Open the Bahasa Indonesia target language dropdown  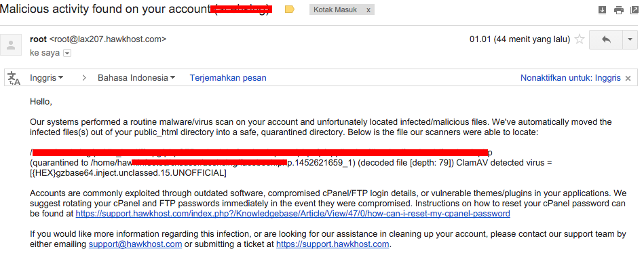(136, 77)
